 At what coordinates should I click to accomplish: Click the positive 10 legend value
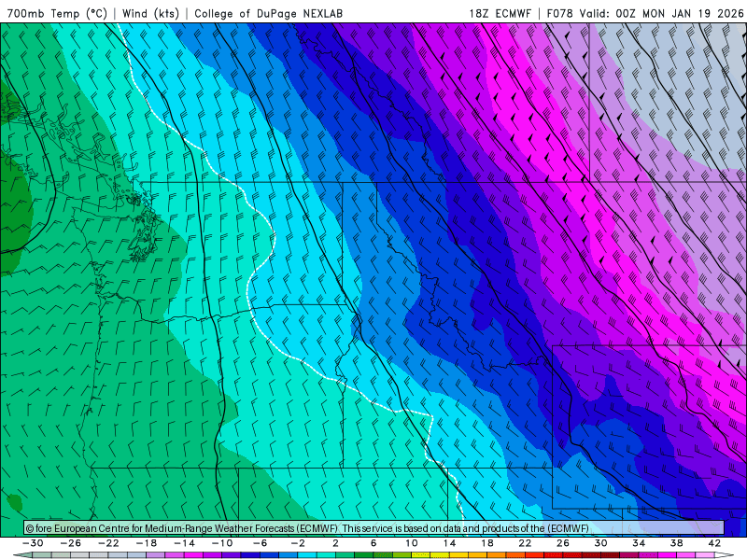click(x=412, y=543)
